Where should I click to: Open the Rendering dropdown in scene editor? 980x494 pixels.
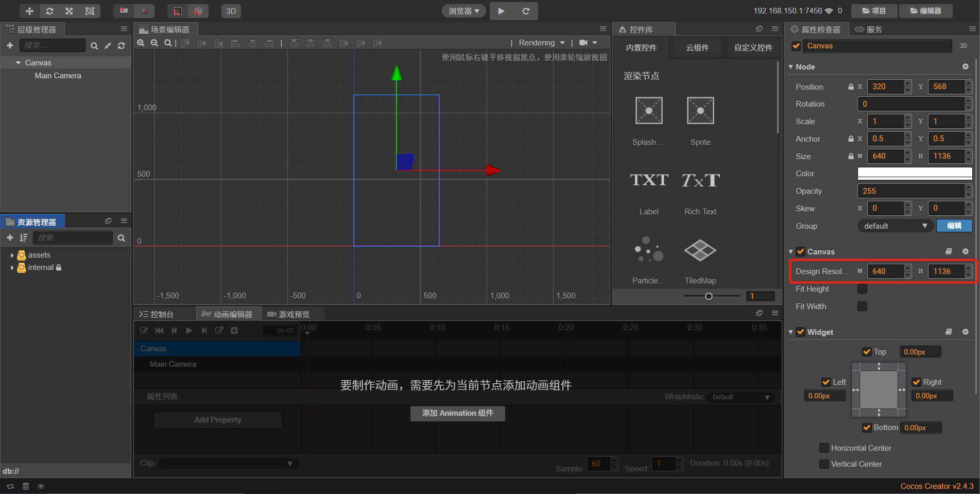542,42
